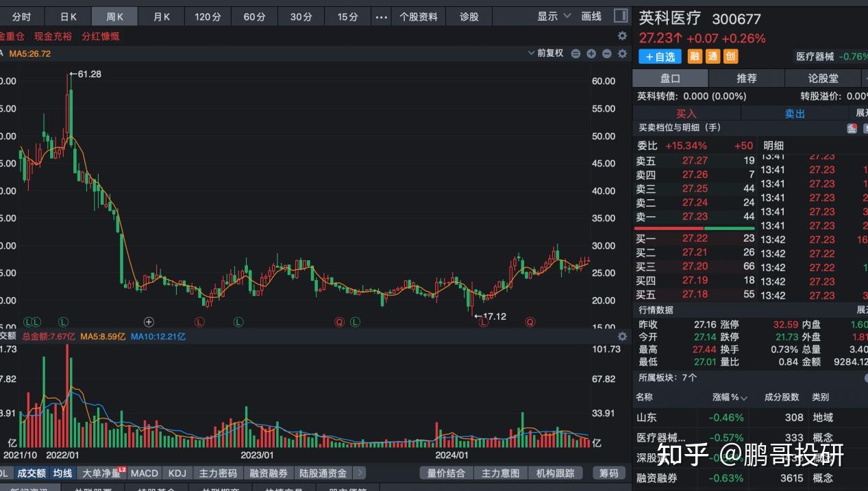Click the 创 ChiNext badge
Screen dimensions: 868x491
730,57
